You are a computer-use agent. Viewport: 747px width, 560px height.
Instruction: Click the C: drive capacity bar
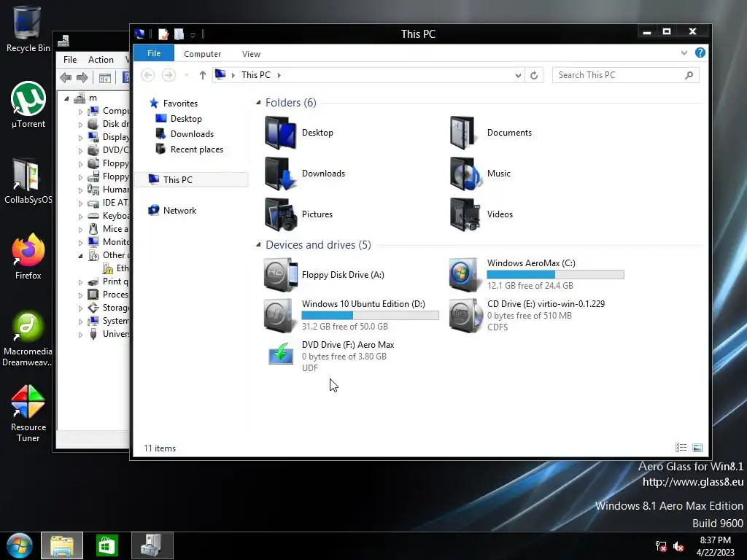[555, 274]
